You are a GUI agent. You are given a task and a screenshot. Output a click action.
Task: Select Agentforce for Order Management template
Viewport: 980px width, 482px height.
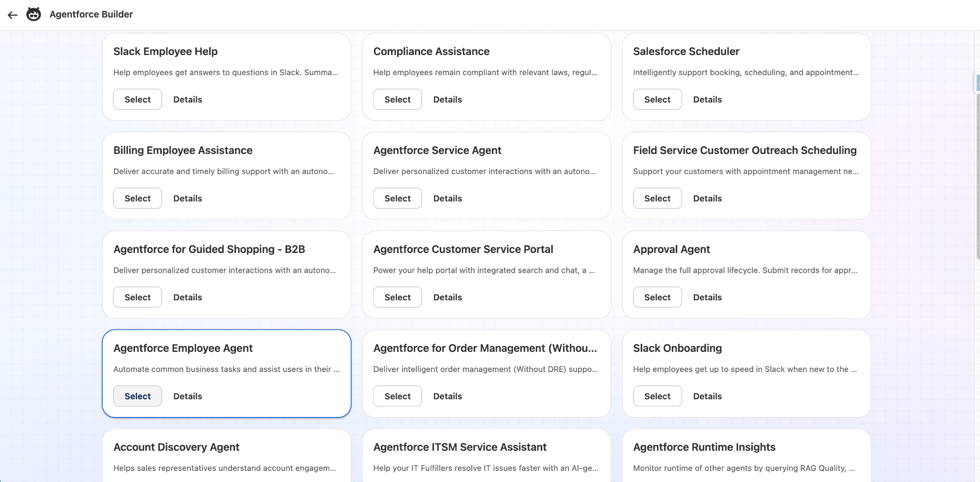coord(397,396)
